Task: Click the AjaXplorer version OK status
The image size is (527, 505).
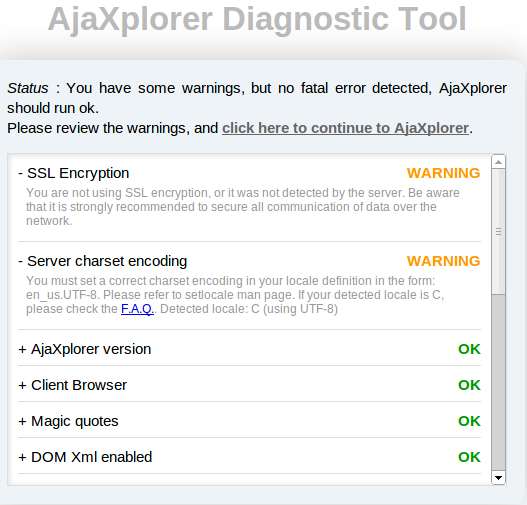Action: pyautogui.click(x=469, y=349)
